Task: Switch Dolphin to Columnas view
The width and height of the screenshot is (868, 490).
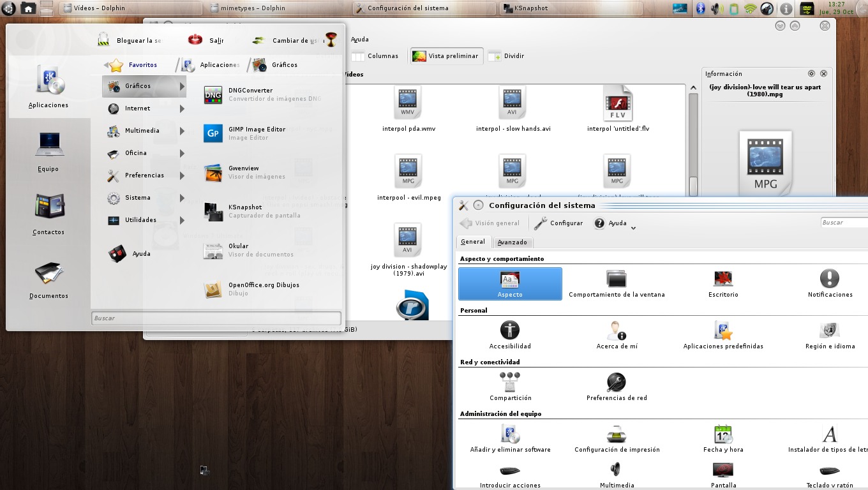Action: pos(375,56)
